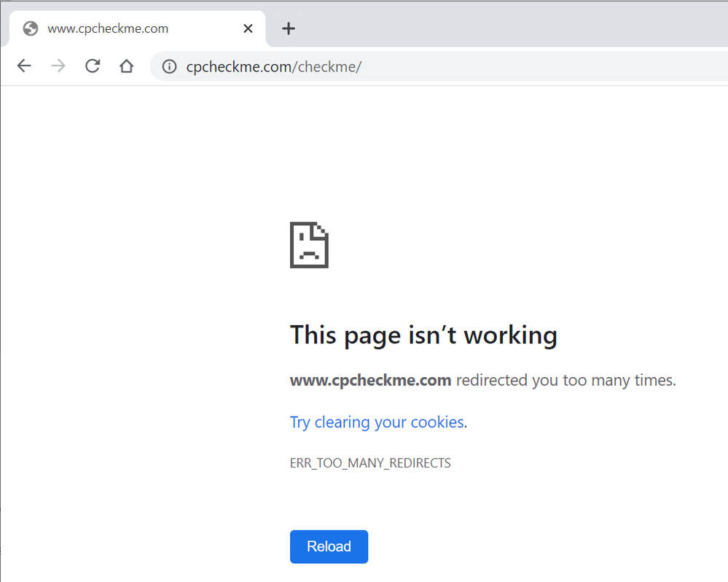Select the www.cpcheckme.com tab
728x582 pixels.
click(138, 28)
